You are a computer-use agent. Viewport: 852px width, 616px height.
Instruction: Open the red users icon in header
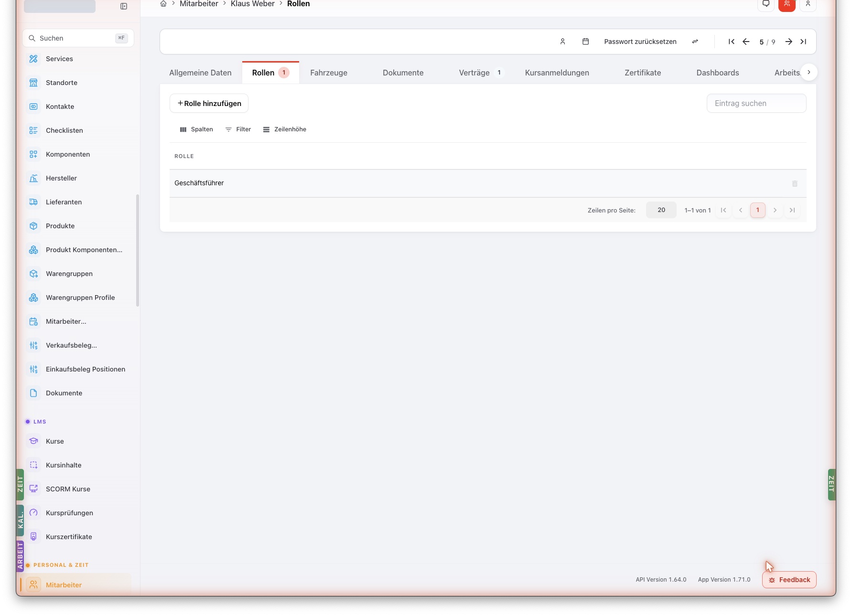(787, 4)
